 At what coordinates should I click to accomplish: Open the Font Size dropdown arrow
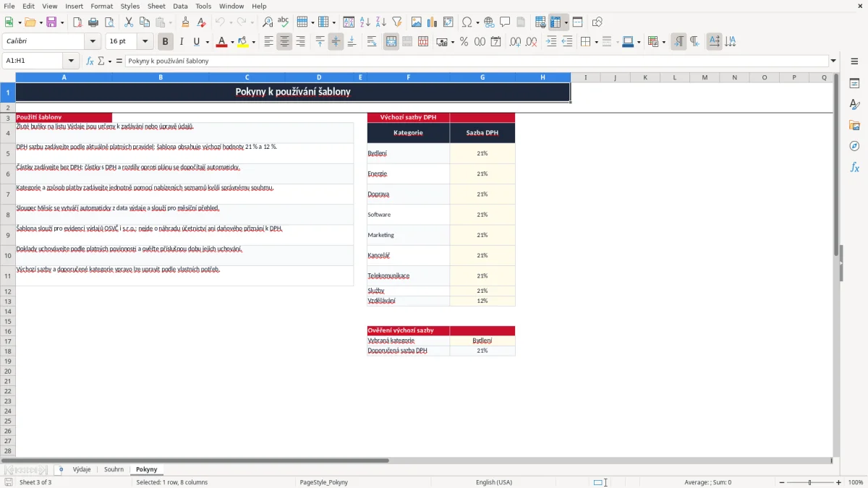(145, 42)
